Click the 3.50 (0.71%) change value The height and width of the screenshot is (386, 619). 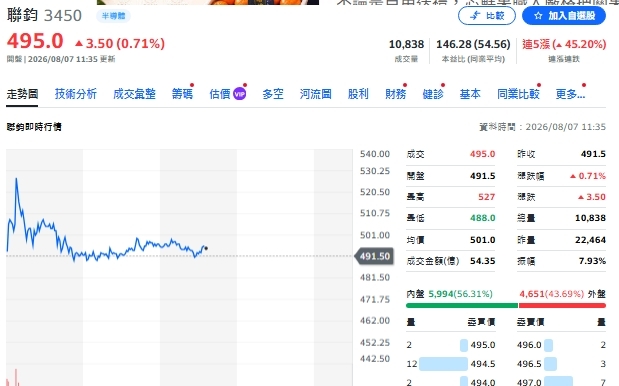(x=120, y=43)
